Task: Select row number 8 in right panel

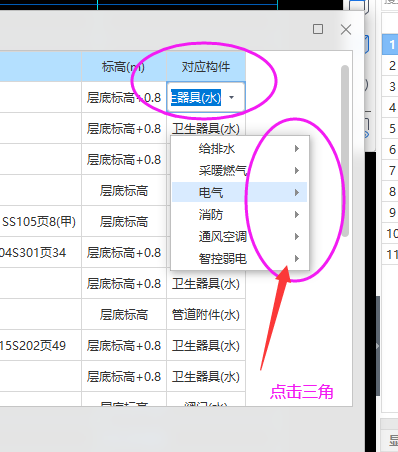Action: (390, 191)
